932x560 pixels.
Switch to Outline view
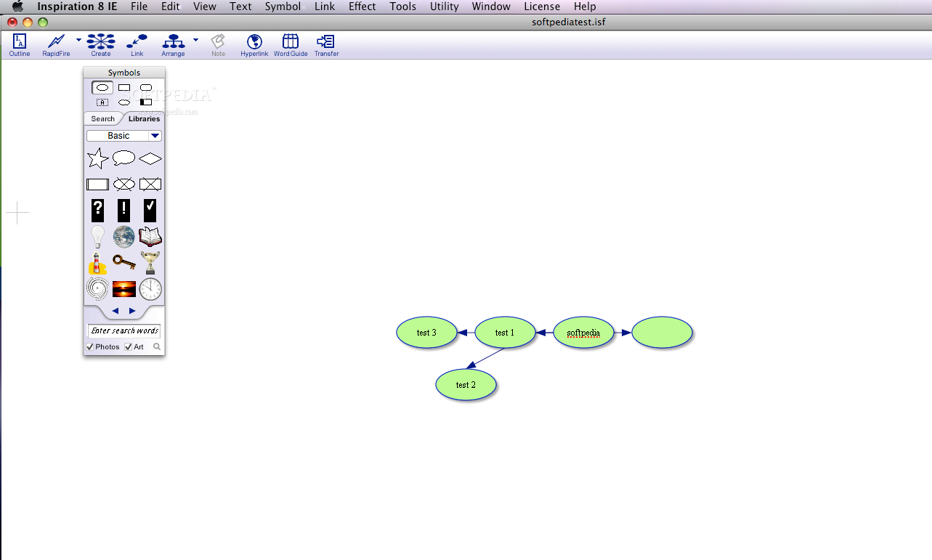[20, 44]
